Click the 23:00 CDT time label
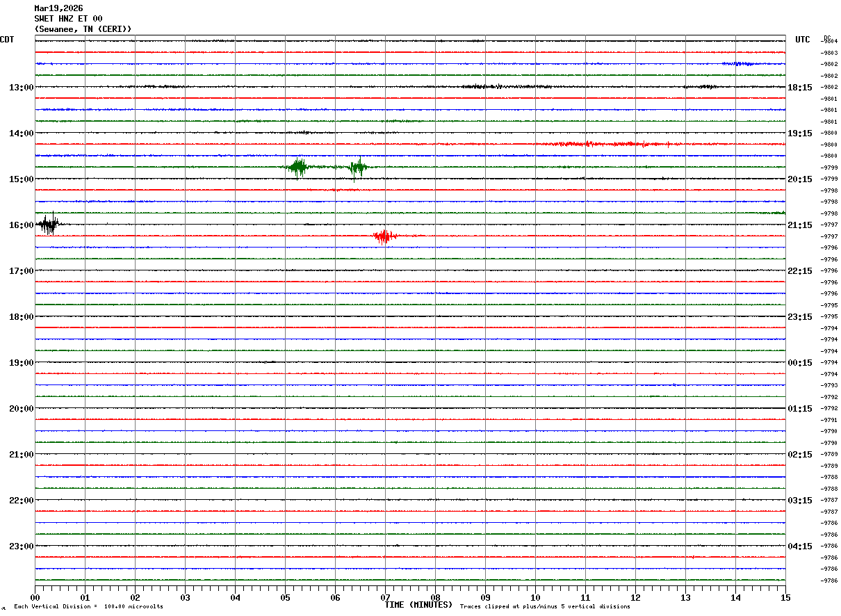 21,546
